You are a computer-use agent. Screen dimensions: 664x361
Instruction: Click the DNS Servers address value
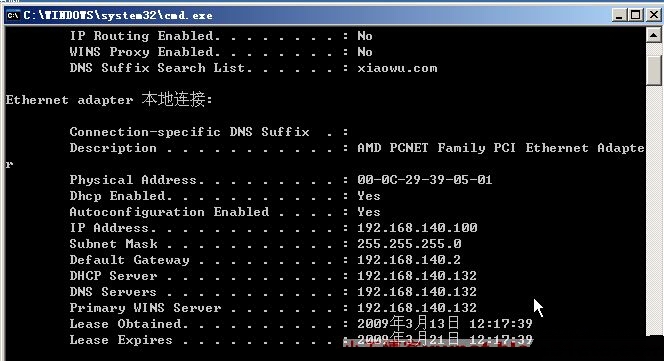pyautogui.click(x=417, y=292)
